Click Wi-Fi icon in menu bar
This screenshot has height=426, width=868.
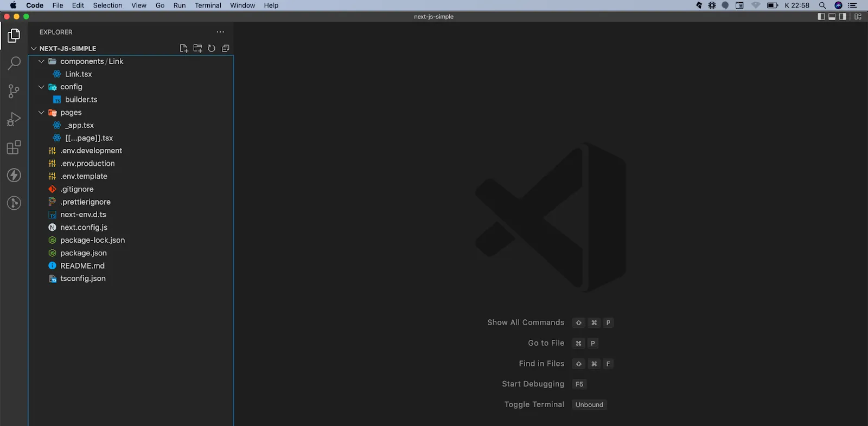pos(756,5)
